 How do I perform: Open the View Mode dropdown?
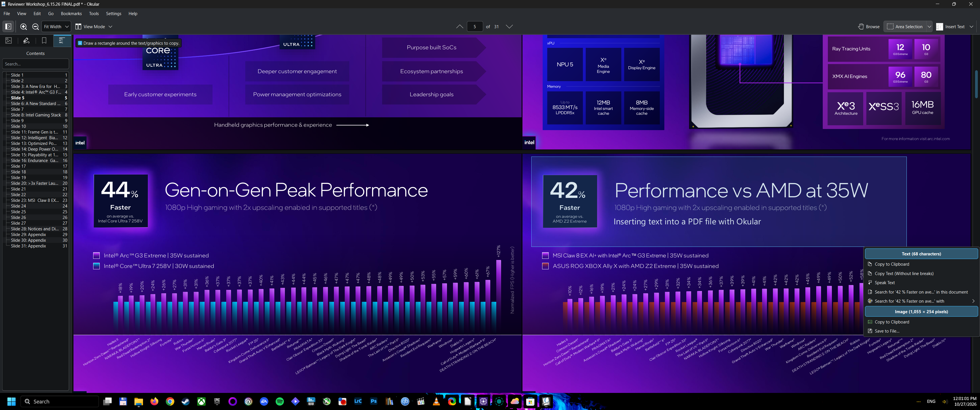[94, 27]
